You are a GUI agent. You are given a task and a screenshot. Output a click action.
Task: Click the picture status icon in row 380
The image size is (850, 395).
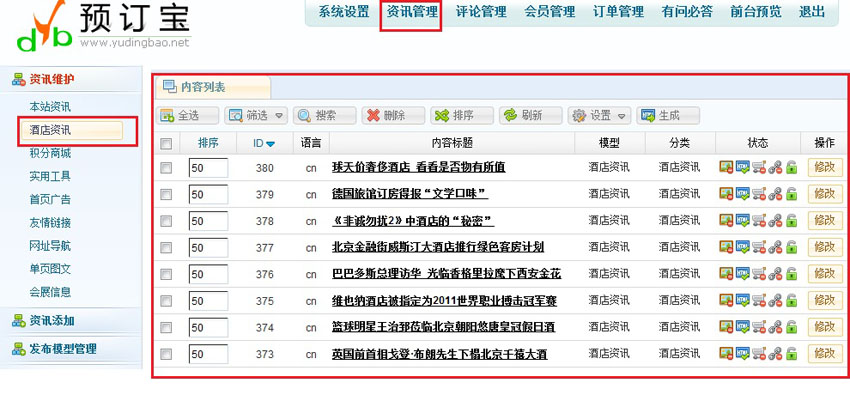726,167
